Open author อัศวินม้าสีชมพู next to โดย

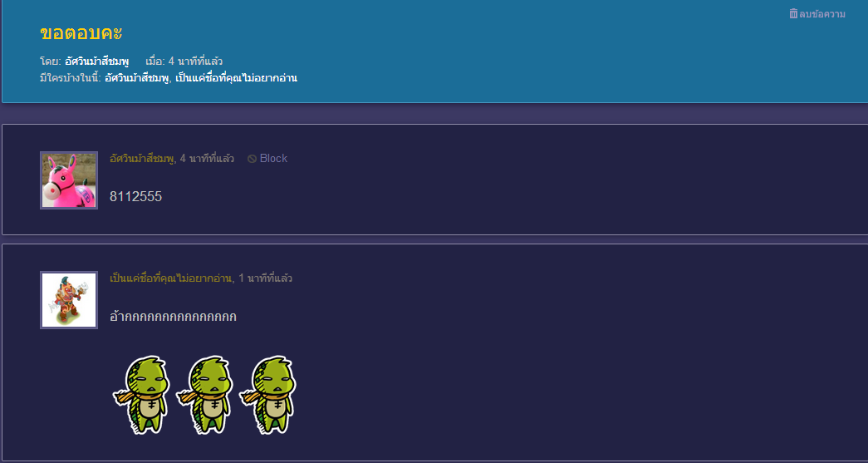click(x=96, y=61)
